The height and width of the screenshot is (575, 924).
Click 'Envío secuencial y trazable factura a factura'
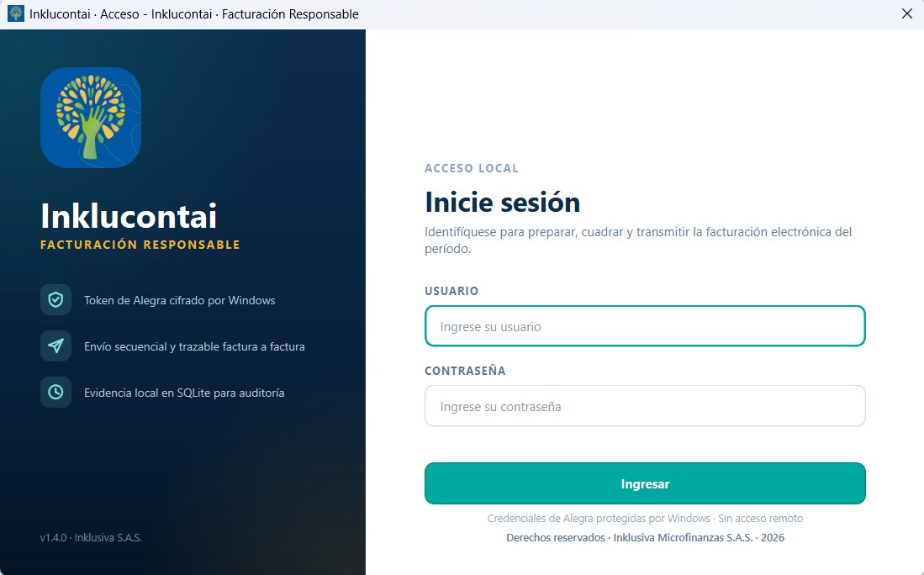click(194, 346)
